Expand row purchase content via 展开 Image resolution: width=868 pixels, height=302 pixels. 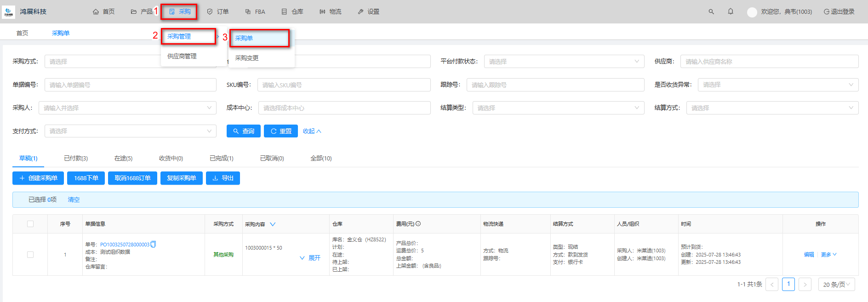(310, 258)
